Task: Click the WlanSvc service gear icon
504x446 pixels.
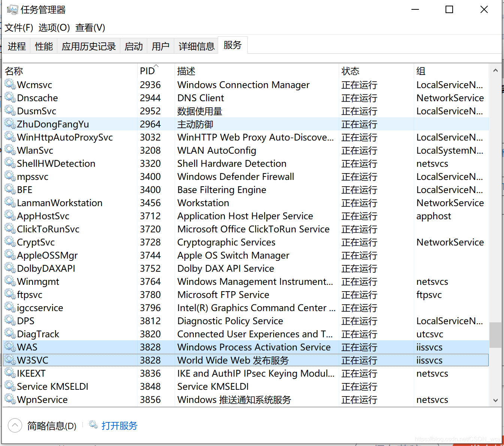Action: (x=10, y=150)
